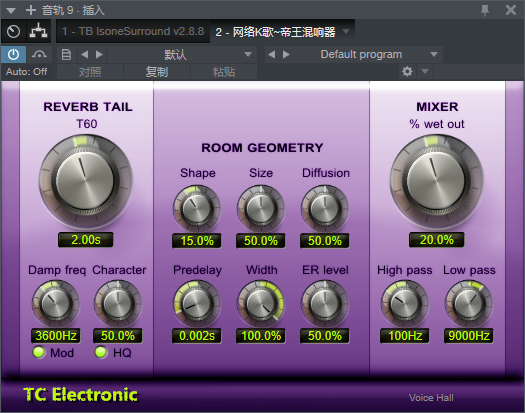Screen dimensions: 525x413
Task: Click the 2.00s T60 value field
Action: click(x=86, y=240)
